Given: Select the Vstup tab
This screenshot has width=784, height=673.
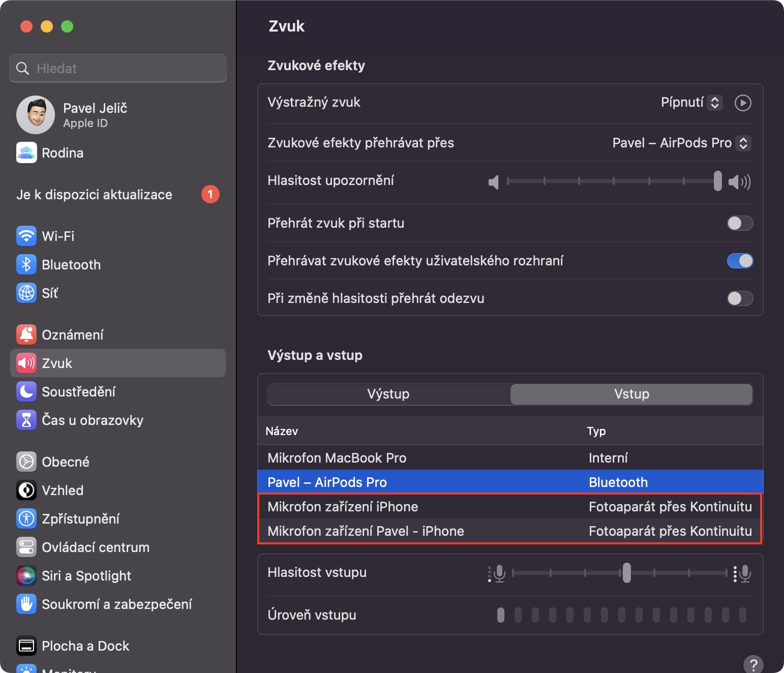Looking at the screenshot, I should pos(631,394).
